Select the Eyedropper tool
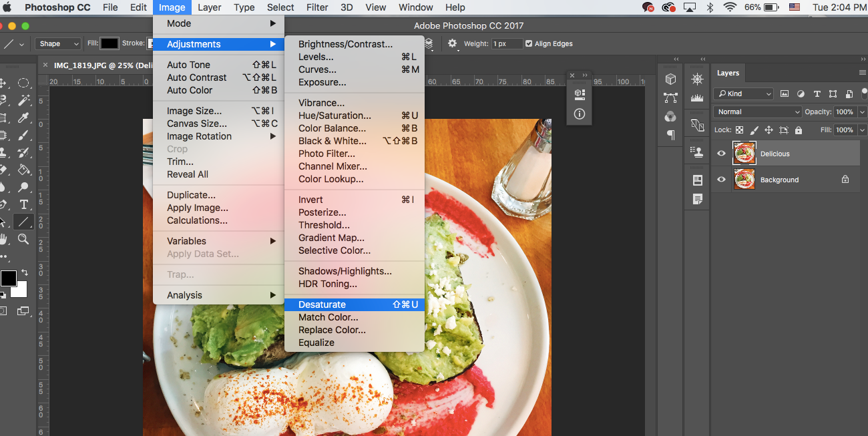 (x=23, y=118)
